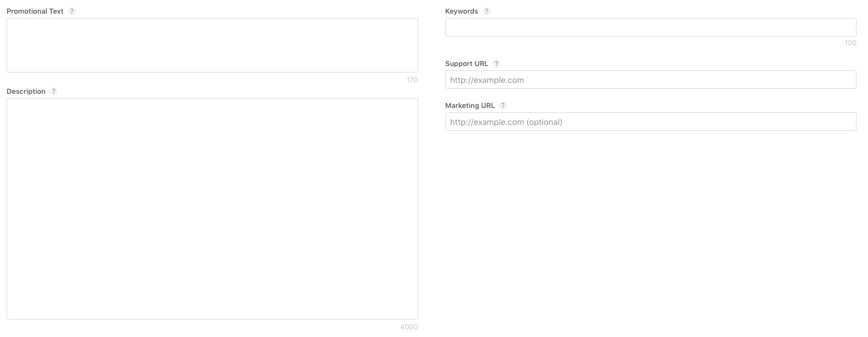Image resolution: width=868 pixels, height=337 pixels.
Task: Click the "http://example.com (optional)" placeholder text
Action: (506, 122)
